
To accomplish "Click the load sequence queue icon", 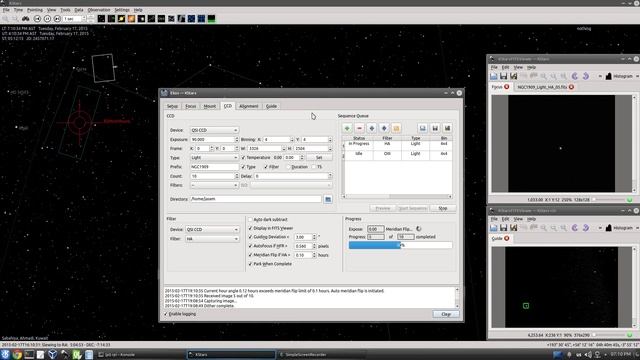I will click(x=423, y=128).
